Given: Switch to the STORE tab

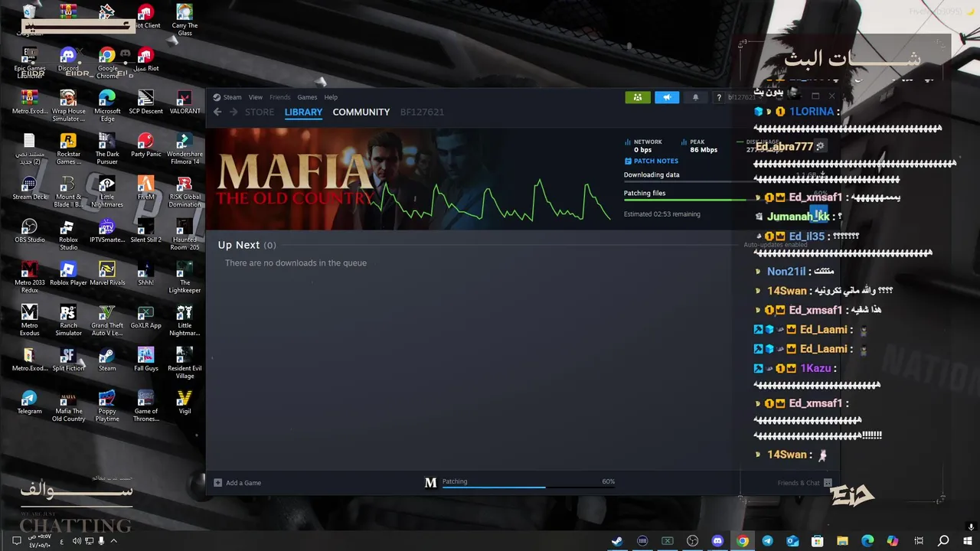Looking at the screenshot, I should pyautogui.click(x=260, y=112).
